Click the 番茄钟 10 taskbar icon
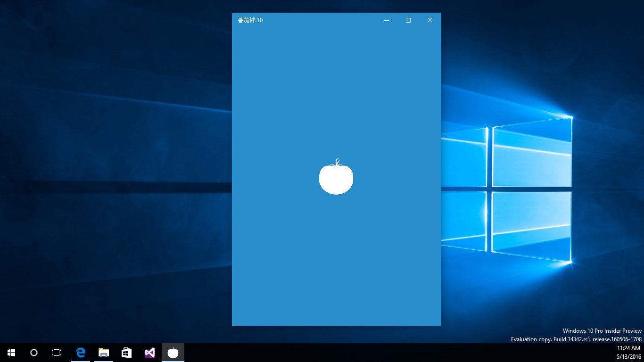The height and width of the screenshot is (362, 644). [x=173, y=352]
